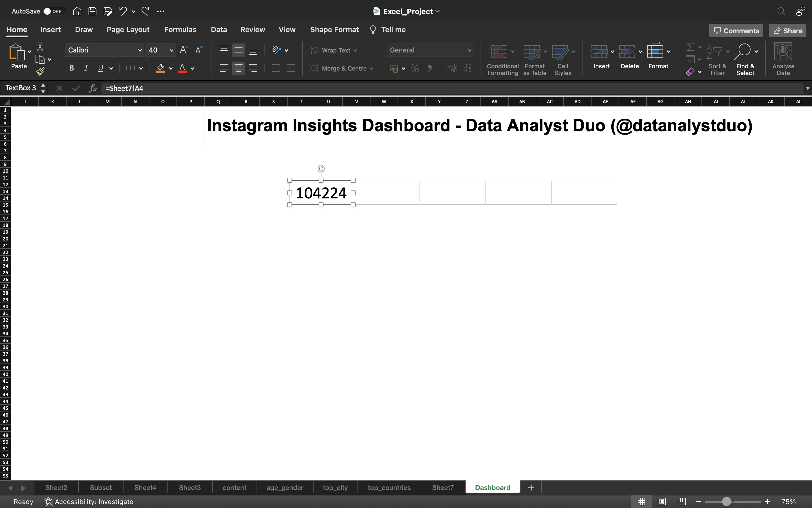Click the search magnifier in title bar
The image size is (812, 508).
781,11
